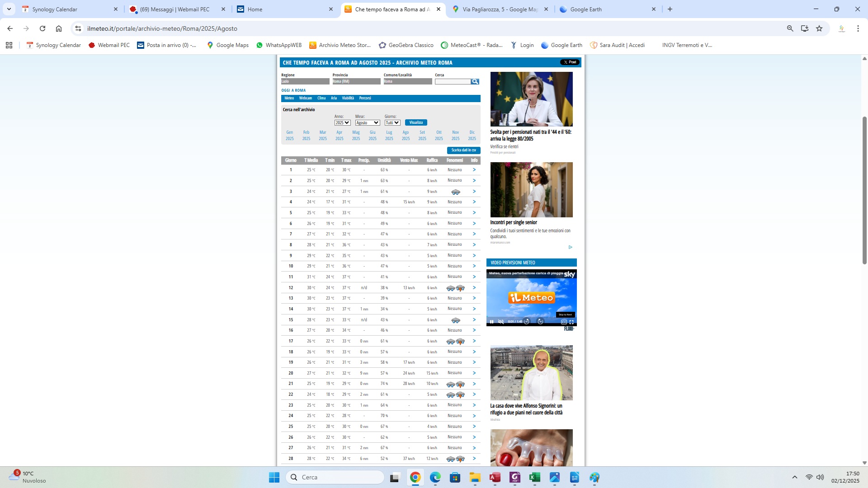Bookmark this page with the star icon
Viewport: 868px width, 488px height.
point(819,28)
